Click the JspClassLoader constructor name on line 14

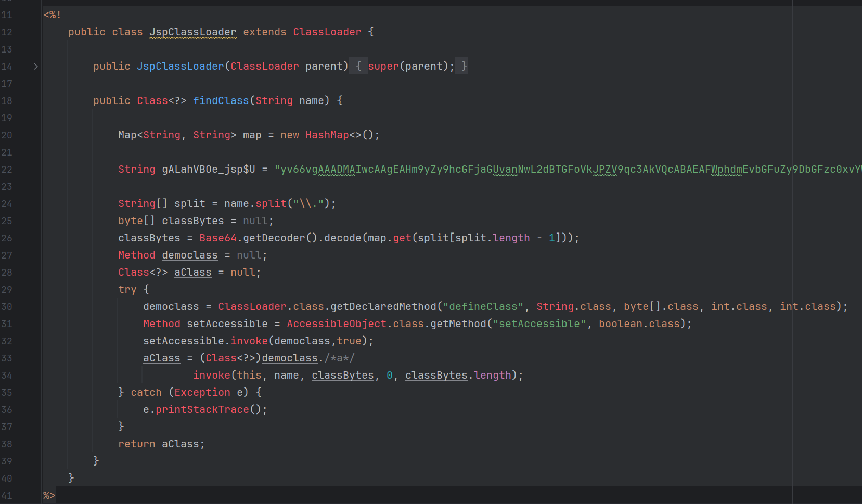(181, 67)
